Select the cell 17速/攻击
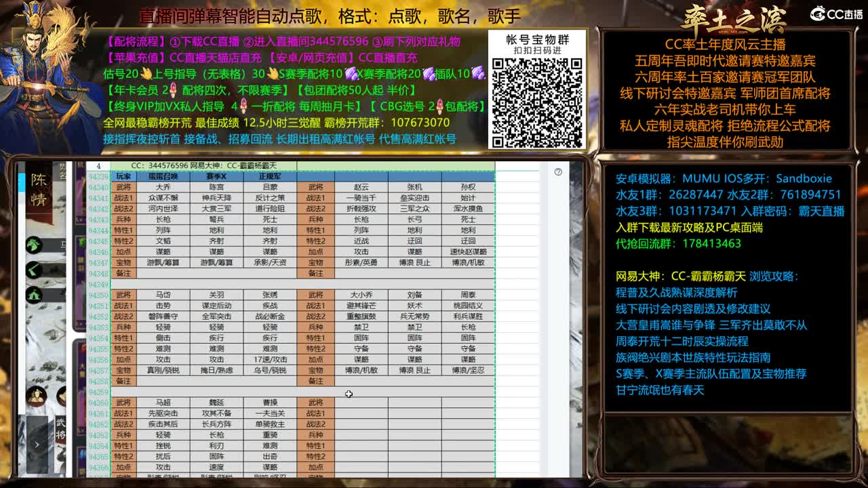The height and width of the screenshot is (488, 868). 270,359
